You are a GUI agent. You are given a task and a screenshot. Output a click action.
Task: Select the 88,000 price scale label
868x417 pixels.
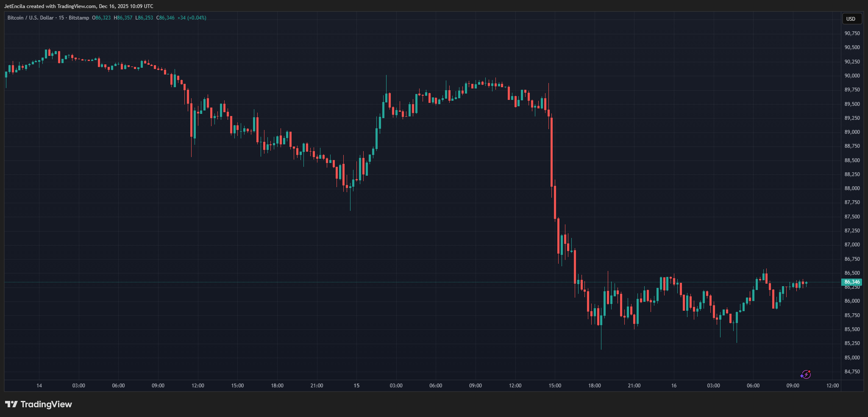[x=852, y=188]
